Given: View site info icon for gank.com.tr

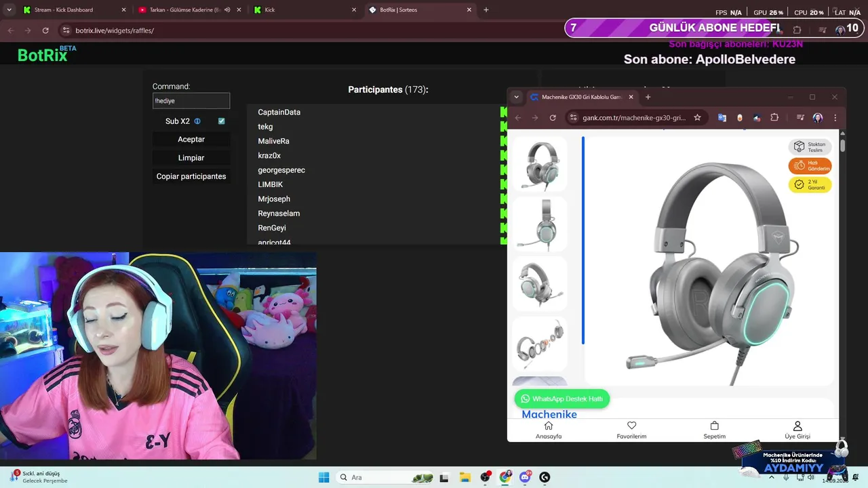Looking at the screenshot, I should point(573,117).
